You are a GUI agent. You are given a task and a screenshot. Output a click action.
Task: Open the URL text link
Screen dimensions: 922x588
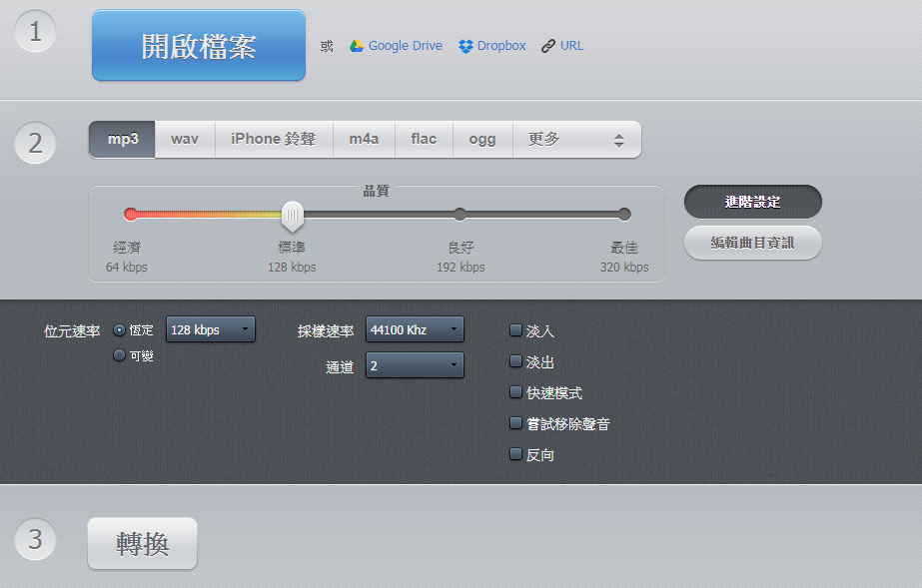tap(571, 46)
